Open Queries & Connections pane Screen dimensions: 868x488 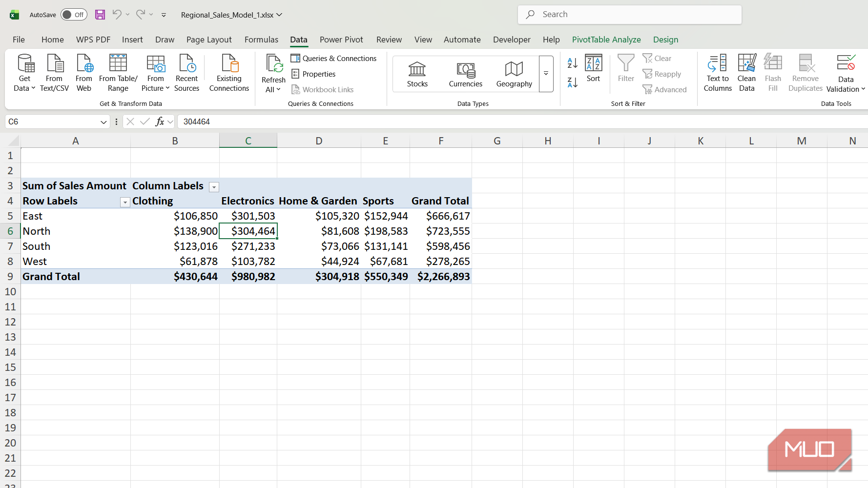(x=334, y=59)
